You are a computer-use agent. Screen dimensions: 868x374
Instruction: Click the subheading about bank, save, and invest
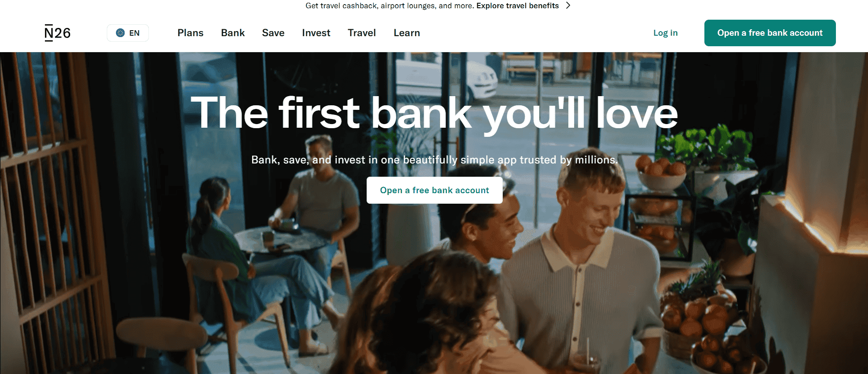tap(434, 160)
